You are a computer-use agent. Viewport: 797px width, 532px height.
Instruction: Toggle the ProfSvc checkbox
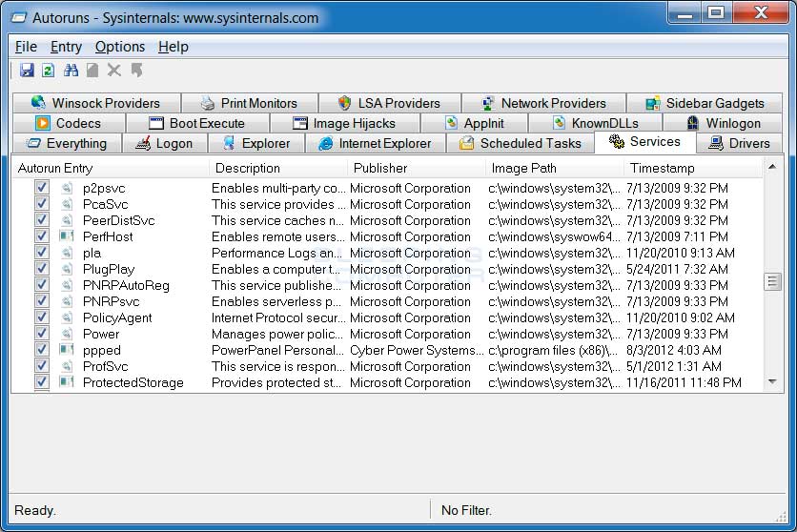[42, 366]
